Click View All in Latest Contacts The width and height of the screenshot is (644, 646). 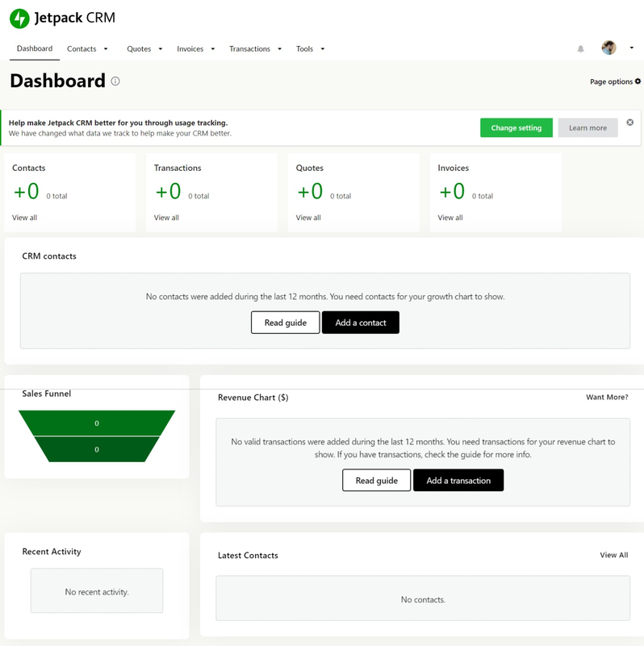[x=614, y=555]
